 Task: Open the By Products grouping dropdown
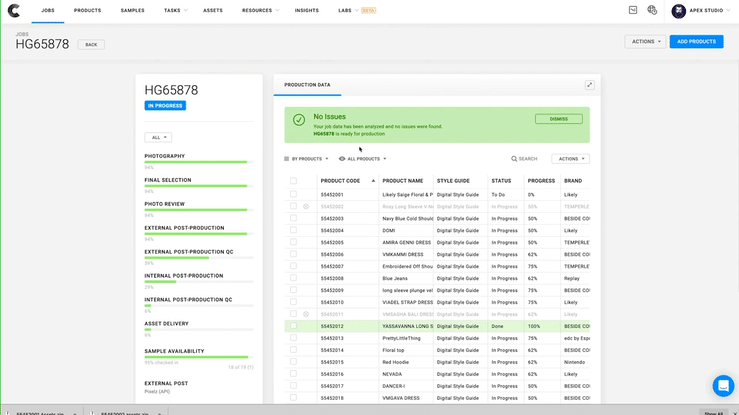[x=306, y=159]
